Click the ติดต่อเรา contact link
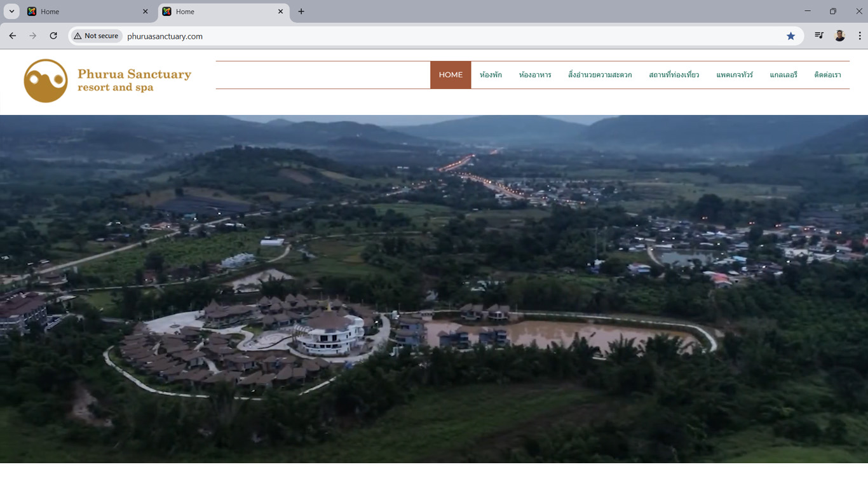The image size is (868, 488). [827, 75]
